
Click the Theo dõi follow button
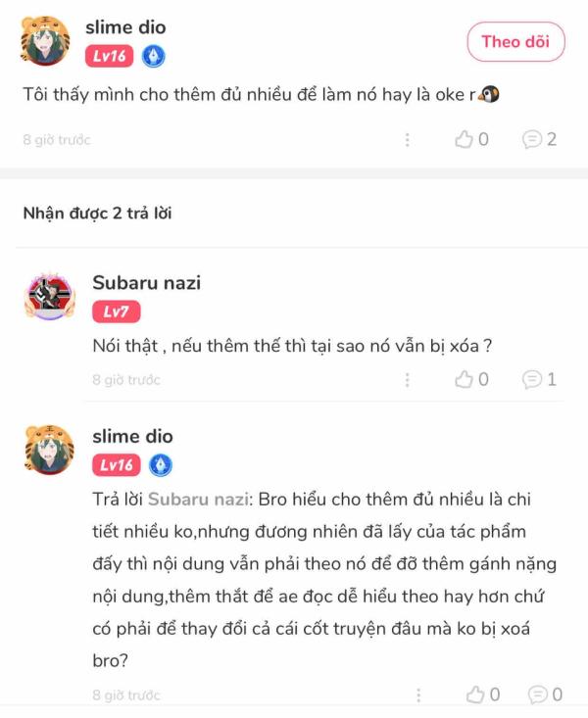(515, 42)
